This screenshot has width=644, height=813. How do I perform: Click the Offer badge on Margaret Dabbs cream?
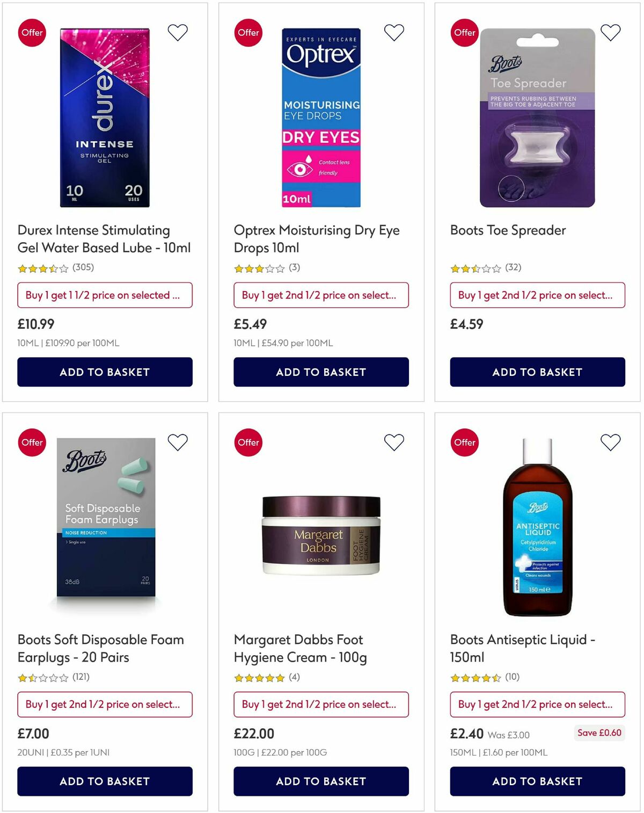click(x=248, y=442)
